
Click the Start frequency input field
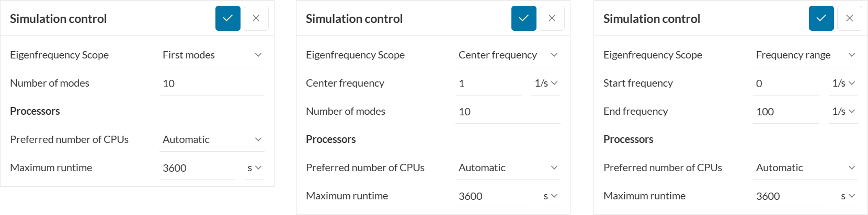click(785, 83)
